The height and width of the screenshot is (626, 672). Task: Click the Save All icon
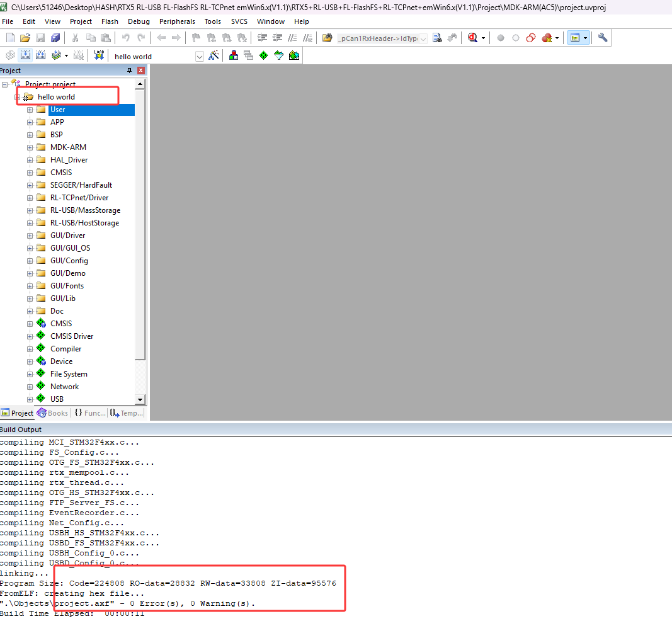tap(55, 38)
